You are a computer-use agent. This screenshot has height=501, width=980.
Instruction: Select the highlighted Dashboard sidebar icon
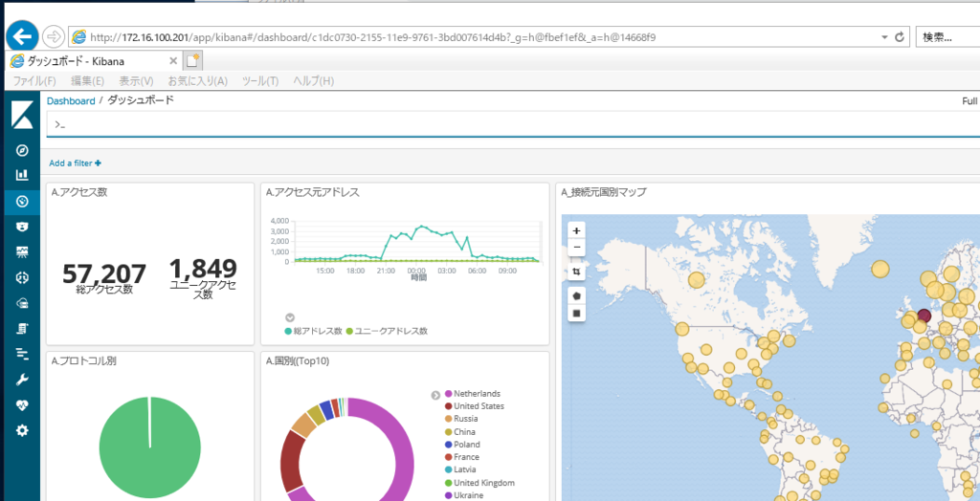pyautogui.click(x=22, y=201)
